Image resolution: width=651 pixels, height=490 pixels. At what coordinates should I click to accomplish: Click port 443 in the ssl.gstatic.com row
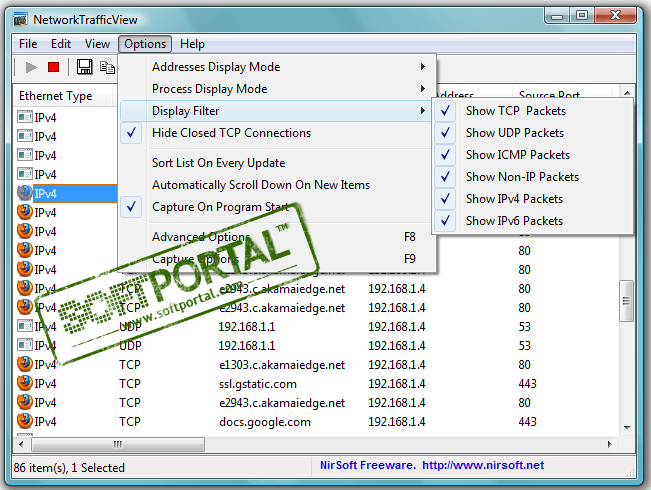pyautogui.click(x=527, y=384)
